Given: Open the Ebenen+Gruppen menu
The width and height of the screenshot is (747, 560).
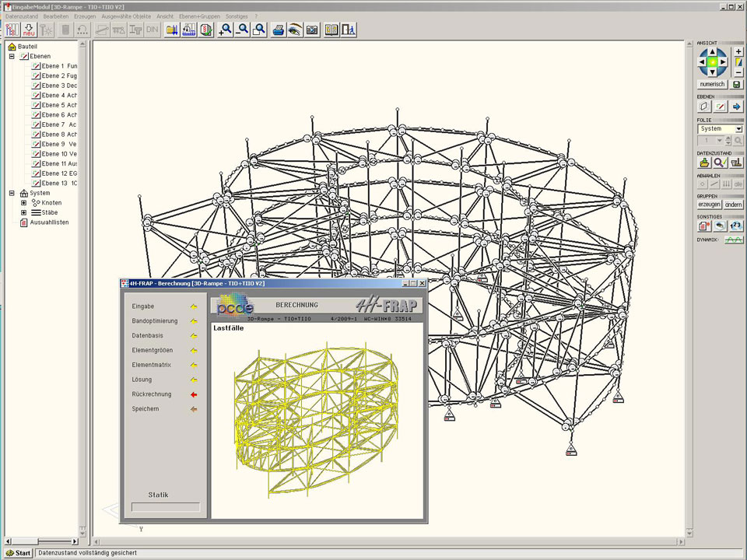Looking at the screenshot, I should coord(200,16).
